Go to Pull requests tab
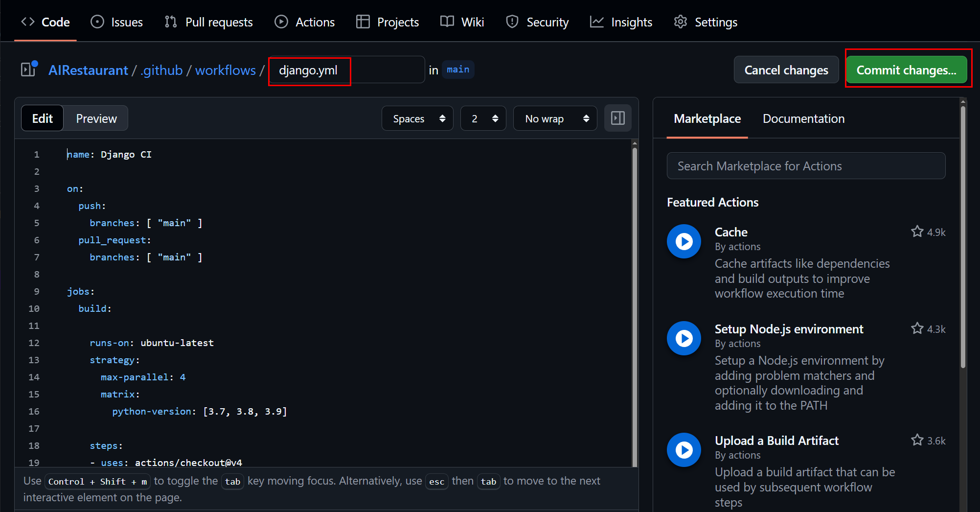The height and width of the screenshot is (512, 980). click(209, 22)
